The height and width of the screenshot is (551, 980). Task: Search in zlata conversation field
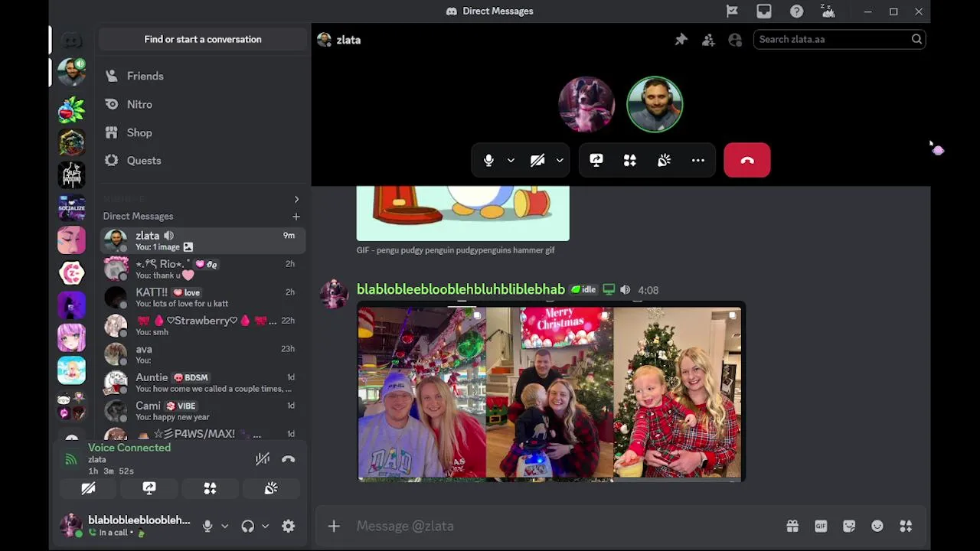click(839, 39)
